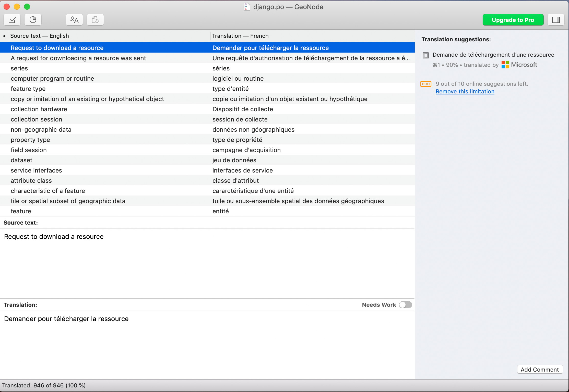
Task: Click translation 'Dispositif de collecte'
Action: click(x=243, y=109)
